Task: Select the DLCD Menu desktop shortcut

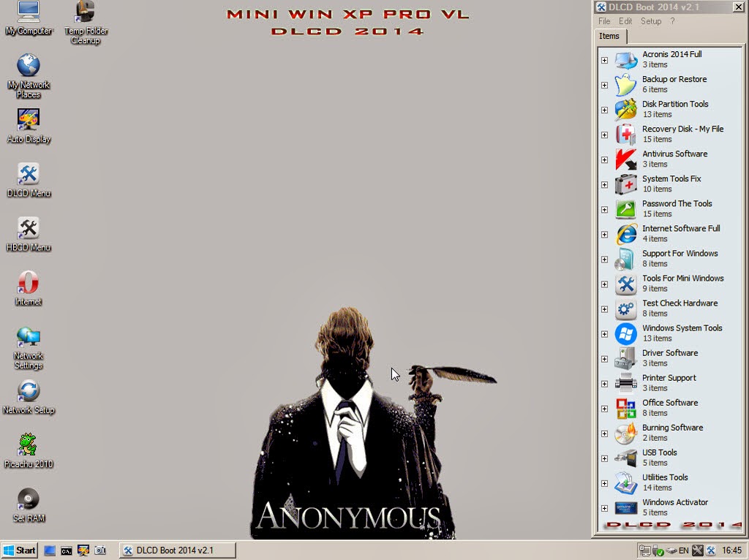Action: (29, 180)
